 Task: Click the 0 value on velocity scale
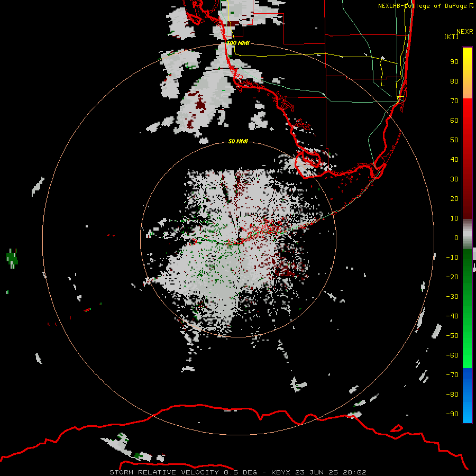pos(456,237)
